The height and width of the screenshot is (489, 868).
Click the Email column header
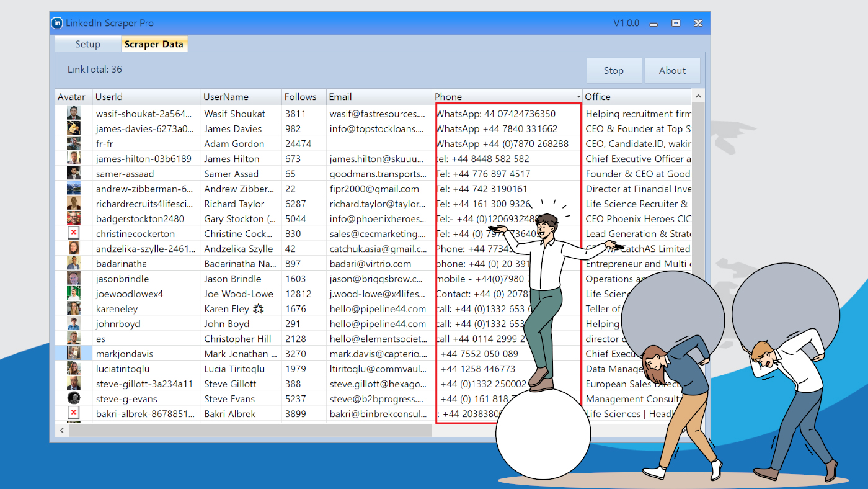(x=379, y=97)
